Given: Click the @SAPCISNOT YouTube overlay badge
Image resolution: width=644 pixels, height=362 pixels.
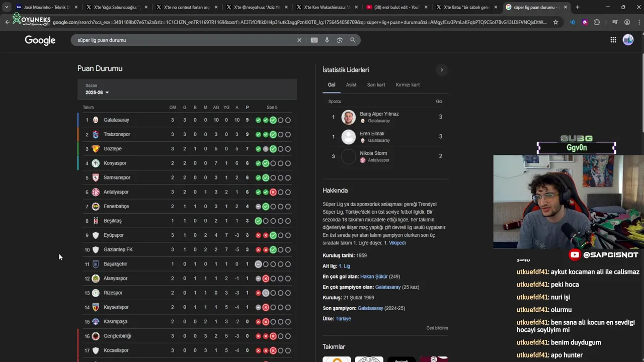Looking at the screenshot, I should click(x=604, y=255).
